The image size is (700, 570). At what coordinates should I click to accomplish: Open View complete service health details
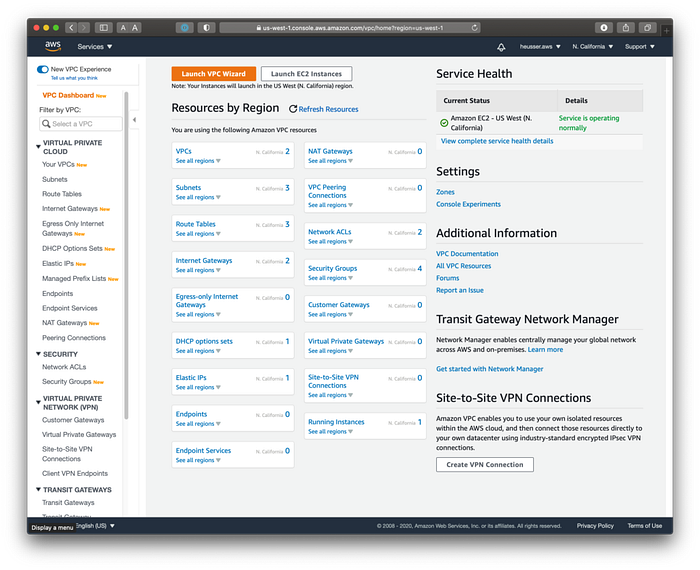(497, 141)
